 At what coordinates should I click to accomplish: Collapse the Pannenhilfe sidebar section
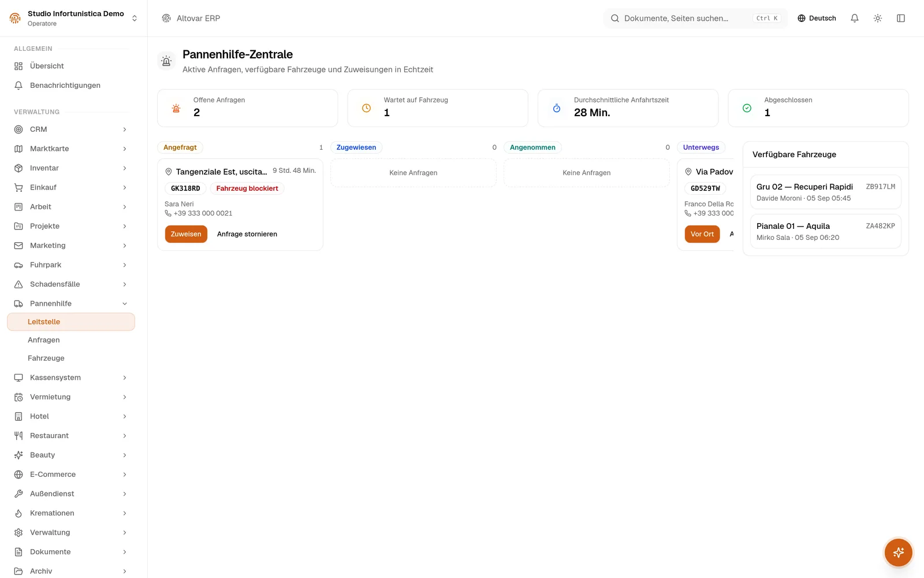point(72,303)
